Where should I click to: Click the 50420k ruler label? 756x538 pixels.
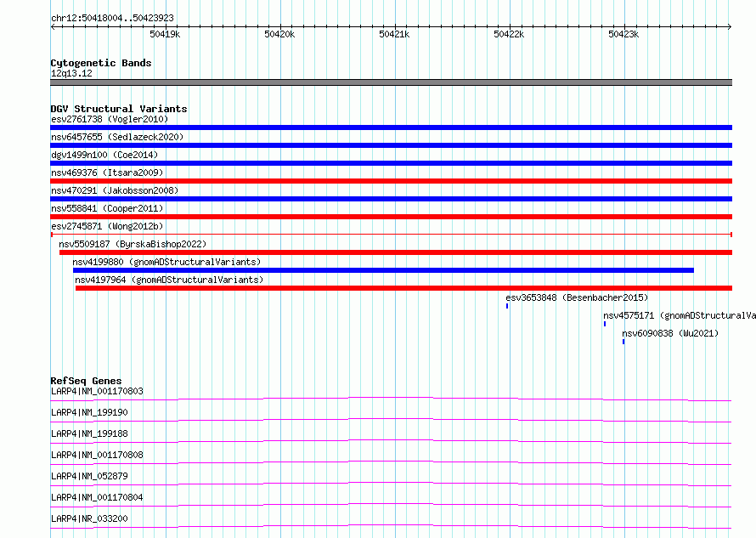click(279, 34)
